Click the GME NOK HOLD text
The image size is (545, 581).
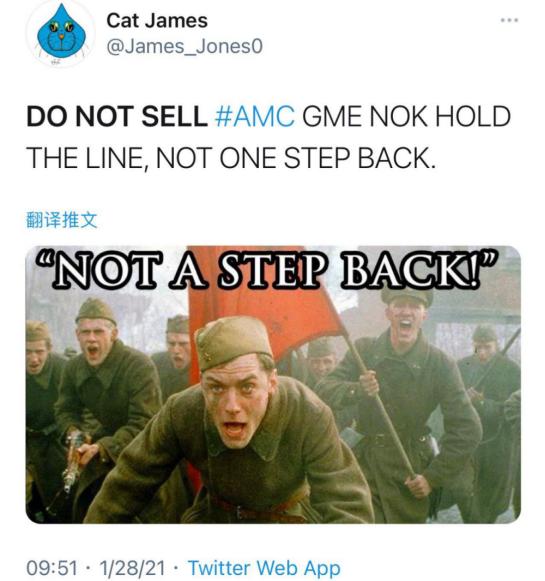406,116
